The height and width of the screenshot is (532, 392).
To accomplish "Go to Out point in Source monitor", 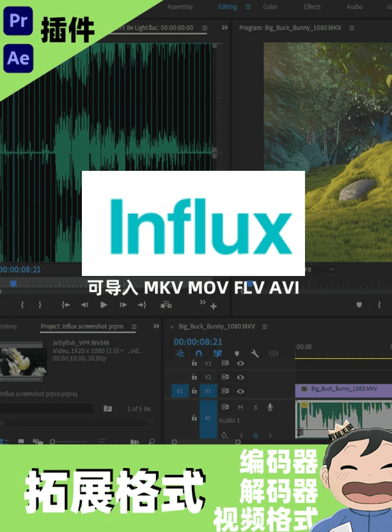I will (142, 305).
